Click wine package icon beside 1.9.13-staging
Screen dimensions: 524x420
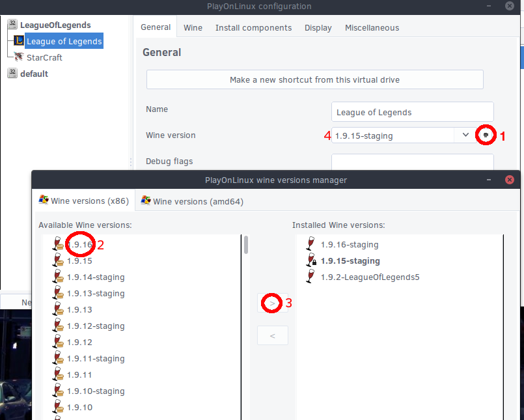pyautogui.click(x=58, y=292)
